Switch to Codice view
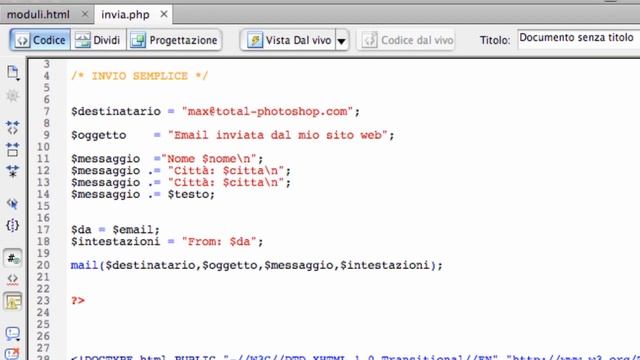 point(40,40)
